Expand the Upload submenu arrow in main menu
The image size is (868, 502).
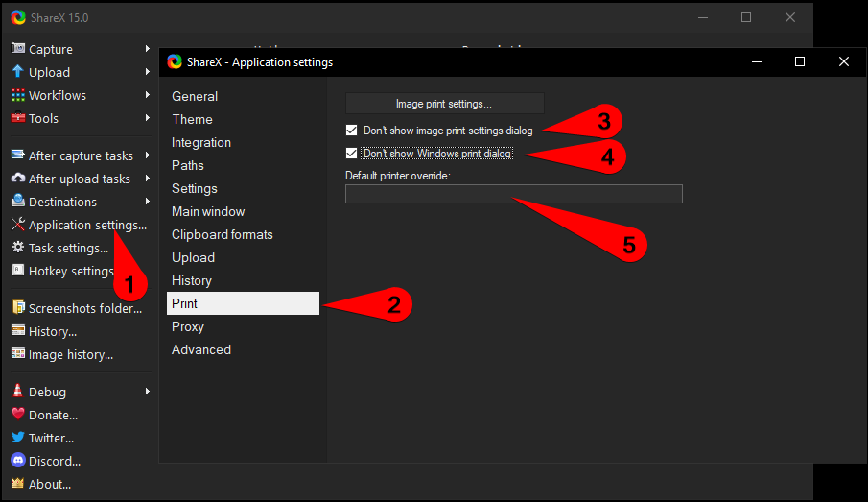click(x=148, y=71)
